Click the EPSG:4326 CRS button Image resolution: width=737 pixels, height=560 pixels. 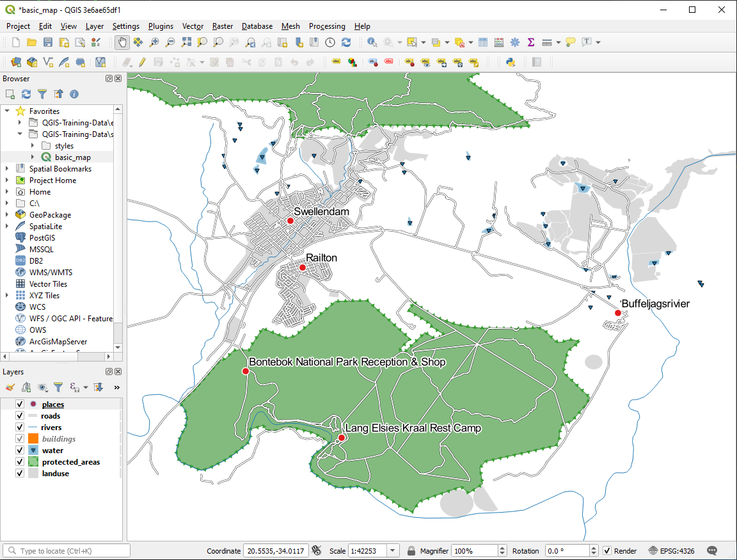(671, 550)
